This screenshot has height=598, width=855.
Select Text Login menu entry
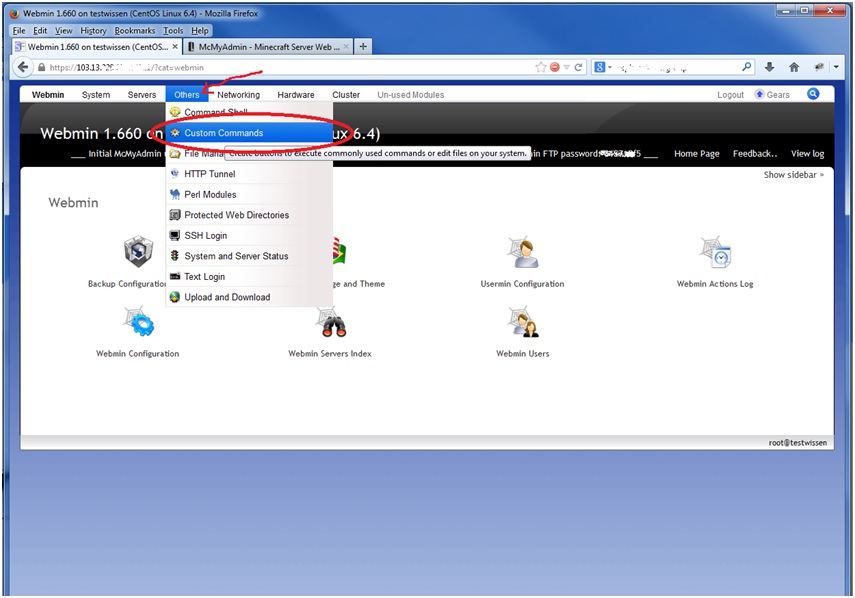[249, 276]
